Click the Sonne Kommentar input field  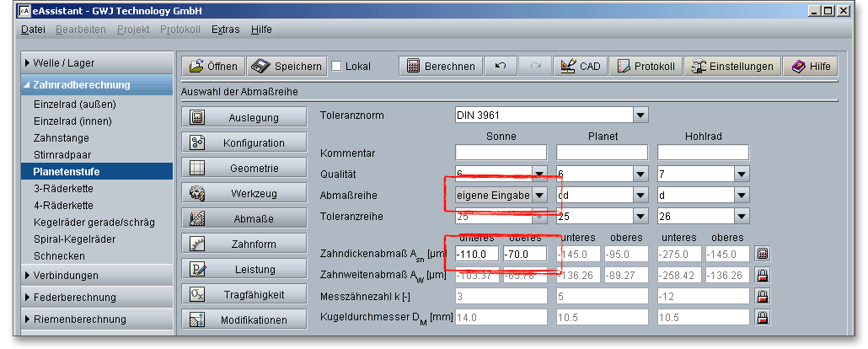click(501, 153)
